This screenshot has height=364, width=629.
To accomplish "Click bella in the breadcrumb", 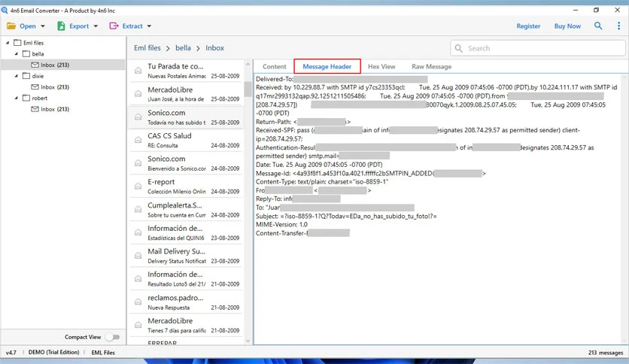I will click(x=183, y=47).
